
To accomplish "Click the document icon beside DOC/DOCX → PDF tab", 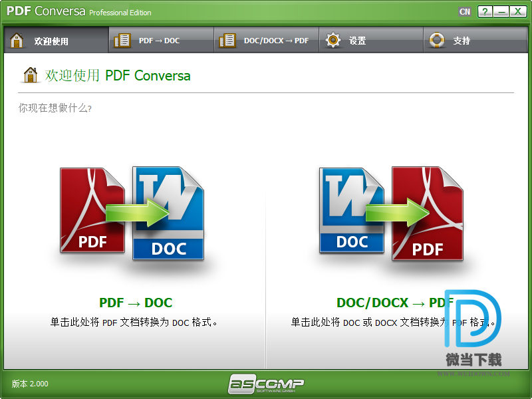I will tap(227, 41).
